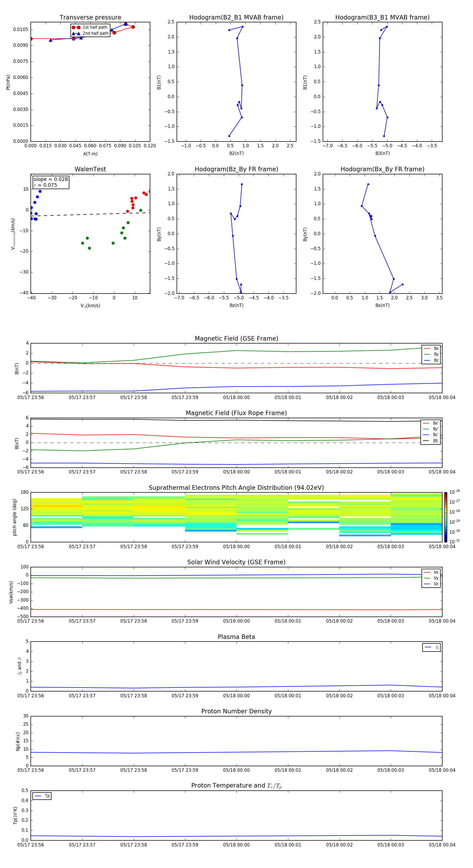Click the 'r = 0.075' annotation
Viewport: 473px width, 868px height.
(45, 185)
